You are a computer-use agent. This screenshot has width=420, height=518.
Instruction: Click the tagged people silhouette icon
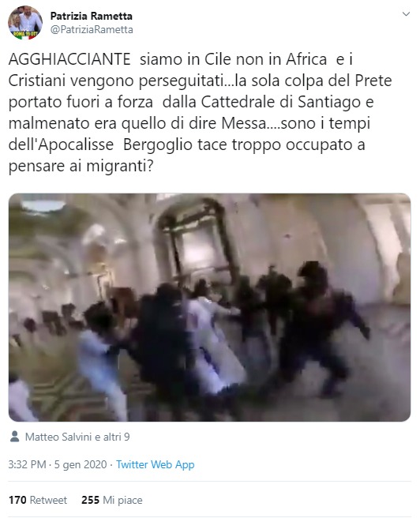tap(14, 437)
